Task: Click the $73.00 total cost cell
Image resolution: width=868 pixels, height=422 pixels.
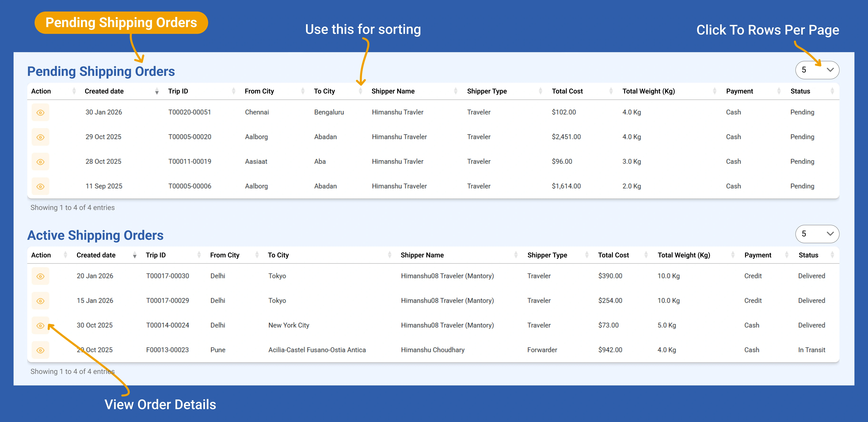Action: pos(608,325)
